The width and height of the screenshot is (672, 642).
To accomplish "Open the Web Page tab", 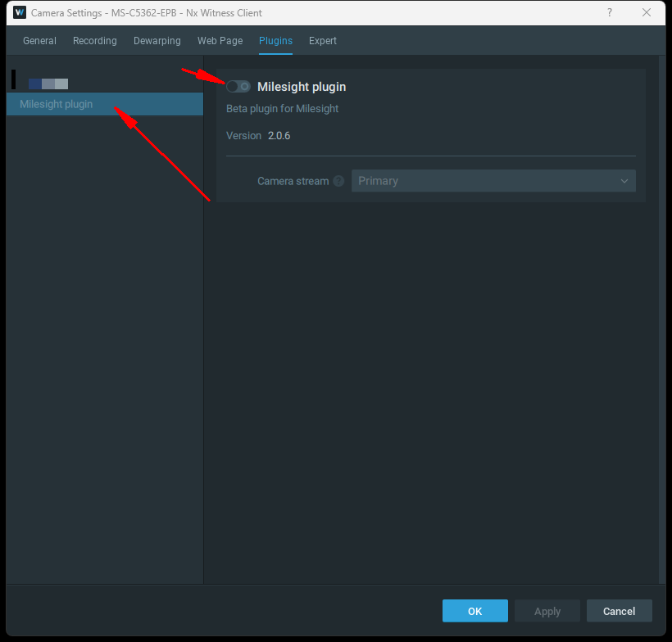I will click(220, 41).
